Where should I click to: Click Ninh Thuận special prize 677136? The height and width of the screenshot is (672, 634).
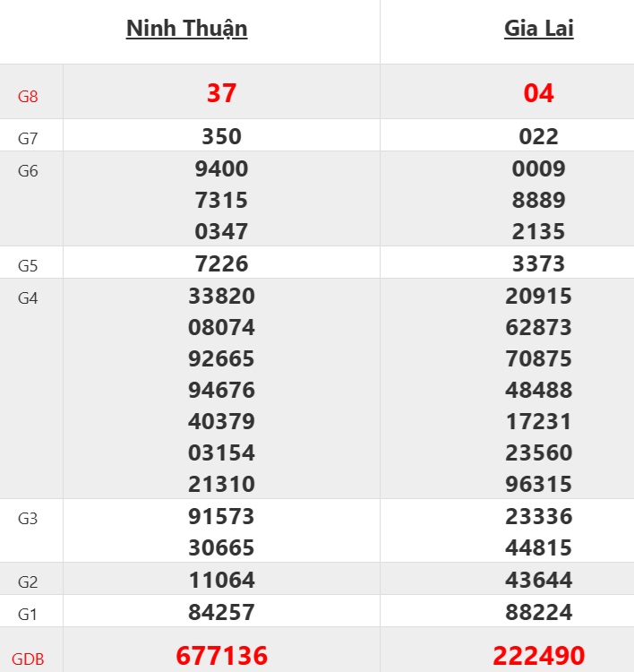tap(221, 656)
